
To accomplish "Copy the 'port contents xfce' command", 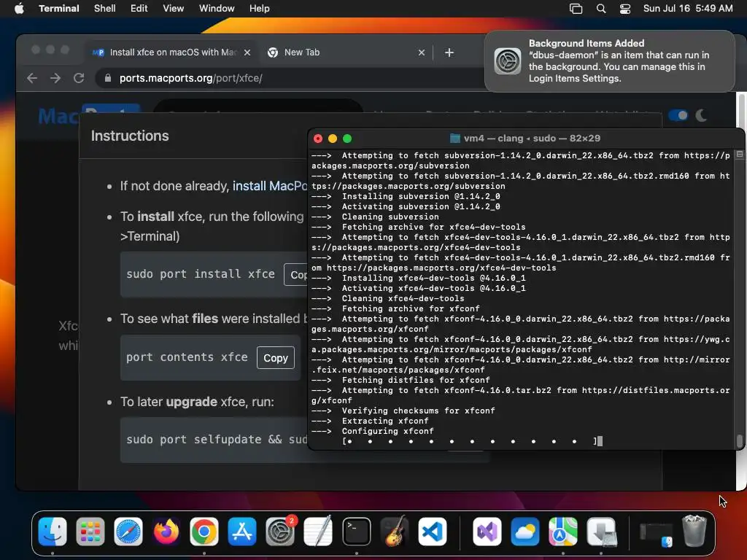I will [x=275, y=357].
